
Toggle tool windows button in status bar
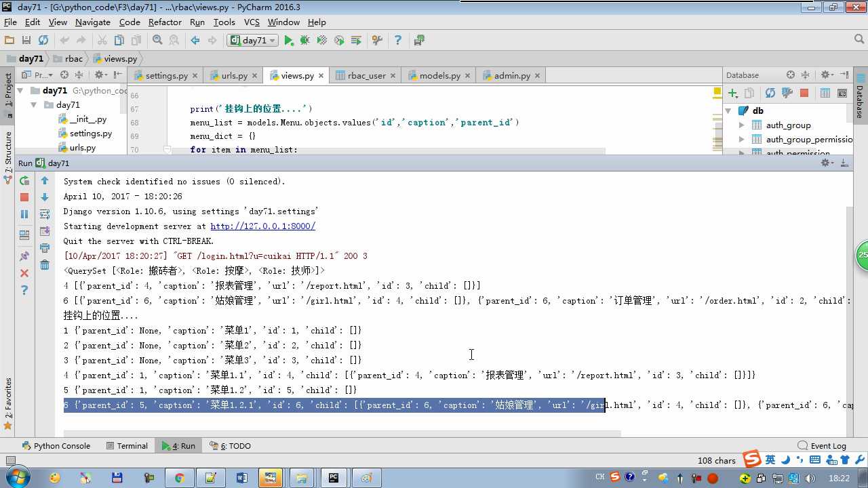pyautogui.click(x=10, y=461)
